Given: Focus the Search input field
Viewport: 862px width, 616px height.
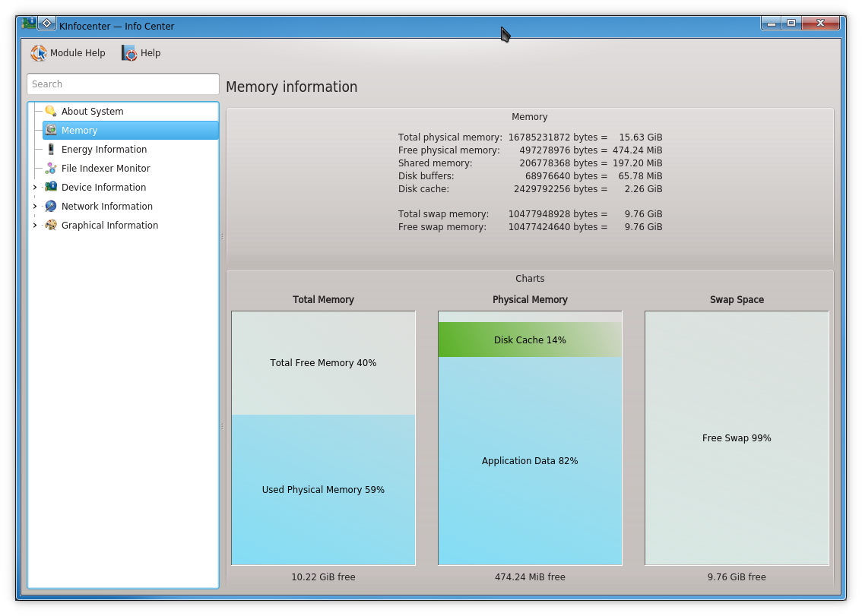Looking at the screenshot, I should point(123,84).
